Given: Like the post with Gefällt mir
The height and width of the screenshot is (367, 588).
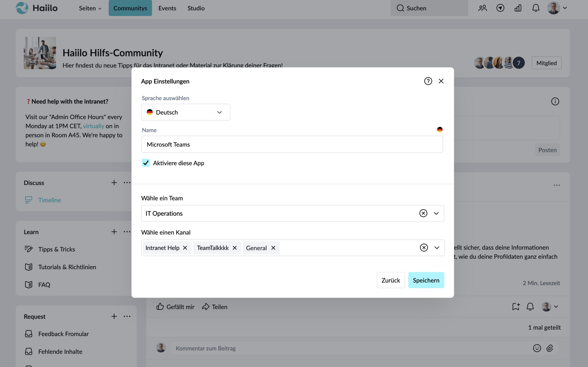Looking at the screenshot, I should click(x=175, y=307).
